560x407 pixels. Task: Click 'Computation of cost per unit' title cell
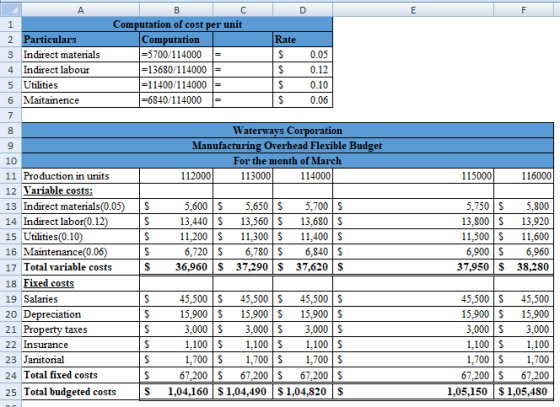(177, 24)
